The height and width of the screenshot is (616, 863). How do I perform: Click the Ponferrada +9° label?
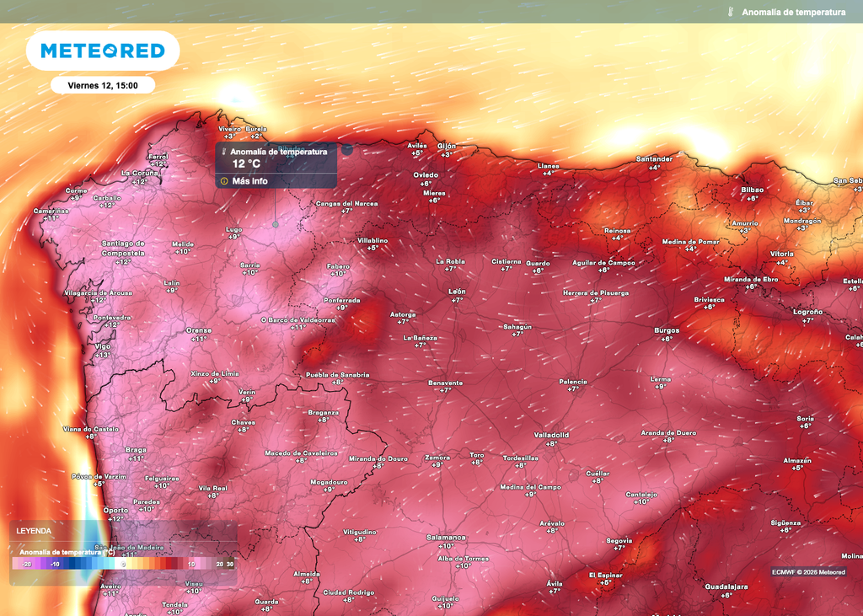(342, 304)
